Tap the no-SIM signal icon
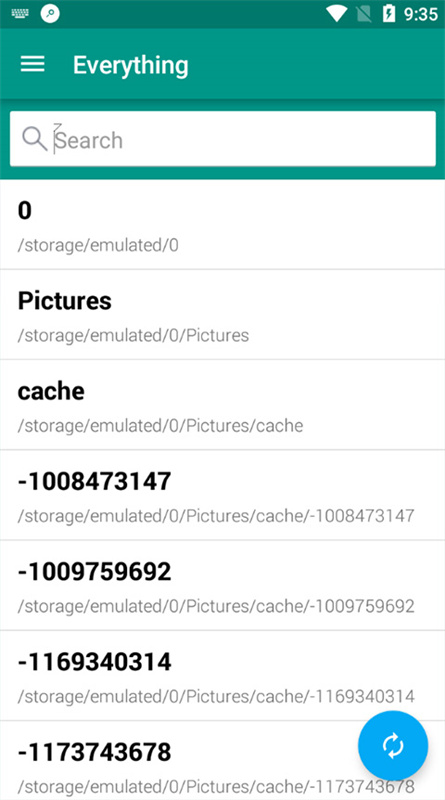 [x=364, y=14]
